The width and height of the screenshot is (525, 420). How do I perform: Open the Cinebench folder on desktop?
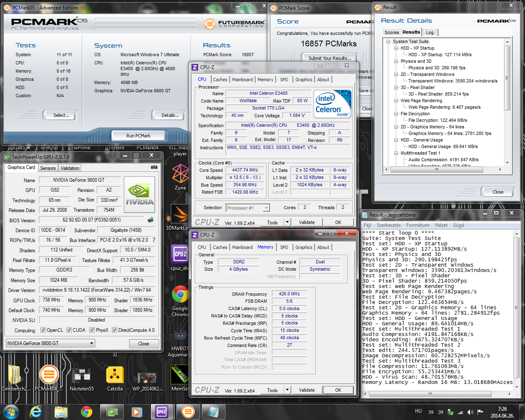[x=16, y=378]
